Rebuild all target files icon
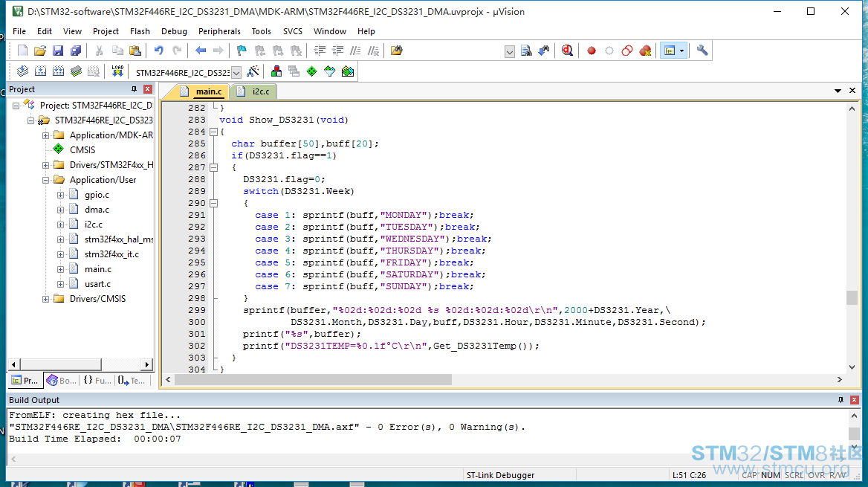868x487 pixels. tap(58, 71)
